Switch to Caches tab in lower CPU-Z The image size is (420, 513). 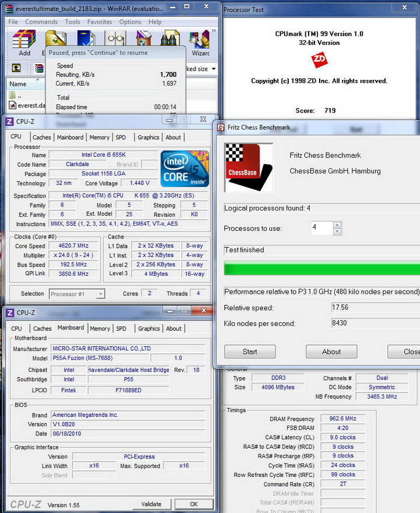click(x=42, y=328)
